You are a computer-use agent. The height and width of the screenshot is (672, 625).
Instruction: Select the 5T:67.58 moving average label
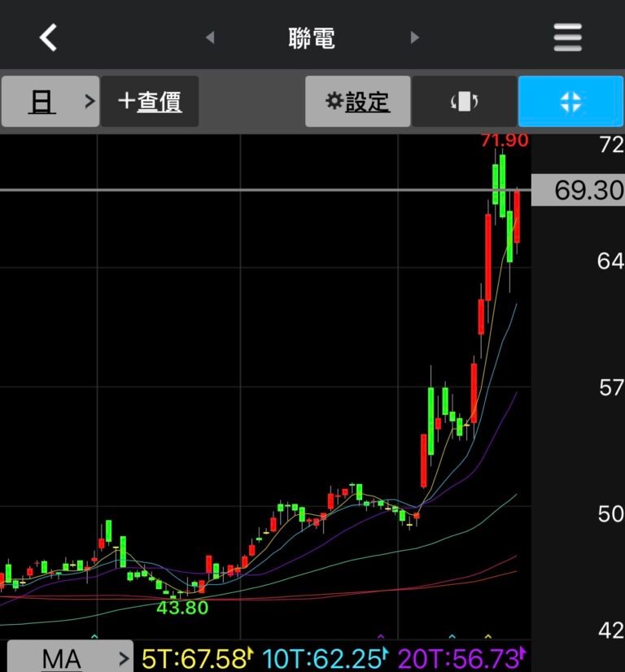195,657
